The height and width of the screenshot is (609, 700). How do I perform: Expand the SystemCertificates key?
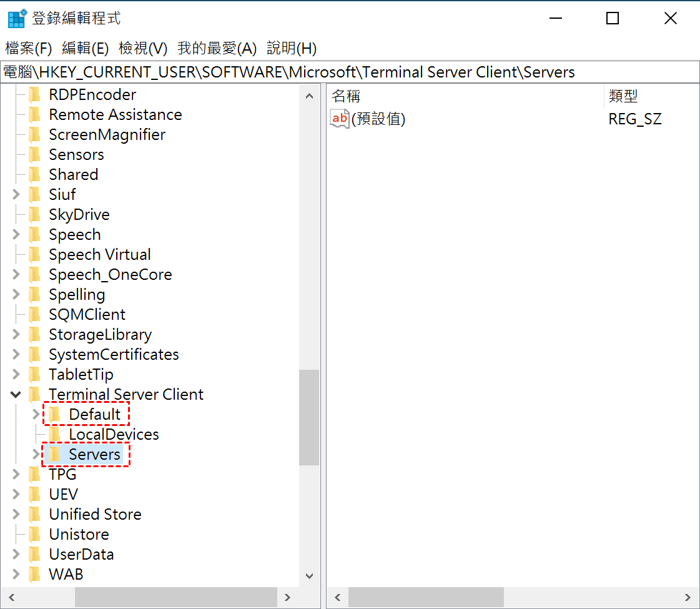[x=16, y=355]
